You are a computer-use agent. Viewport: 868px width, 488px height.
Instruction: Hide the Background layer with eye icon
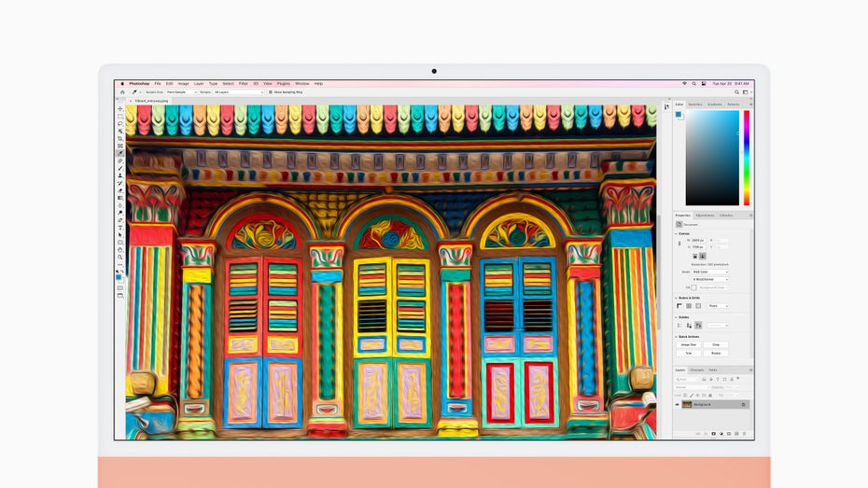pyautogui.click(x=679, y=404)
